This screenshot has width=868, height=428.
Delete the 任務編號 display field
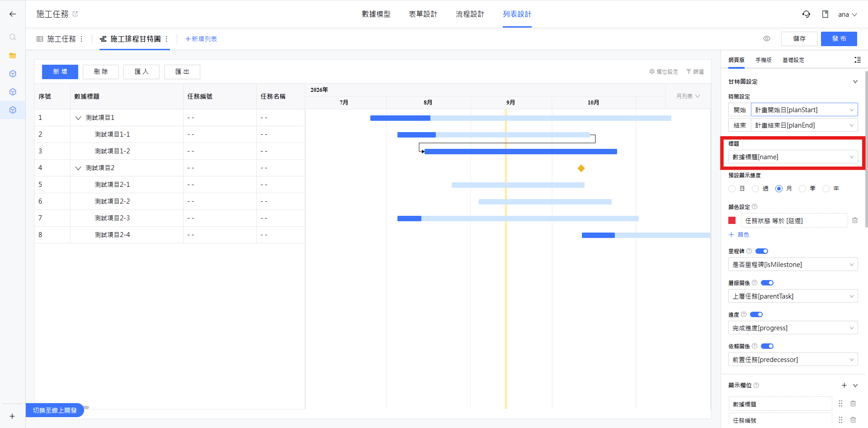click(x=853, y=420)
